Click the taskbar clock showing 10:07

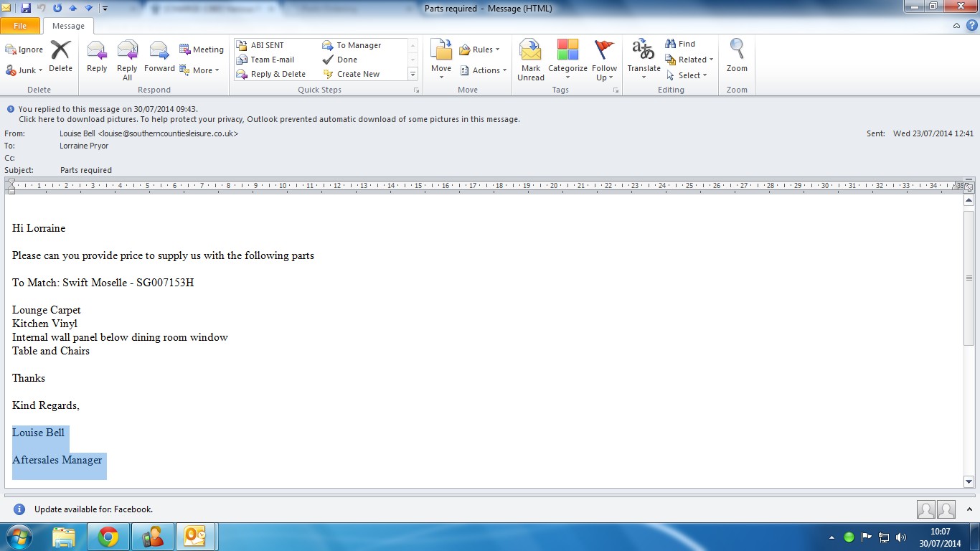941,537
